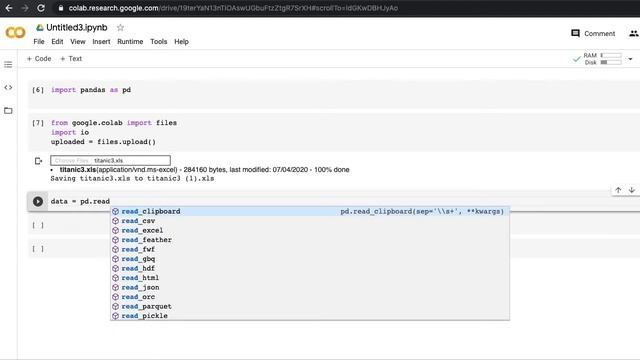Click the Colab CO logo
The height and width of the screenshot is (360, 640).
15,33
